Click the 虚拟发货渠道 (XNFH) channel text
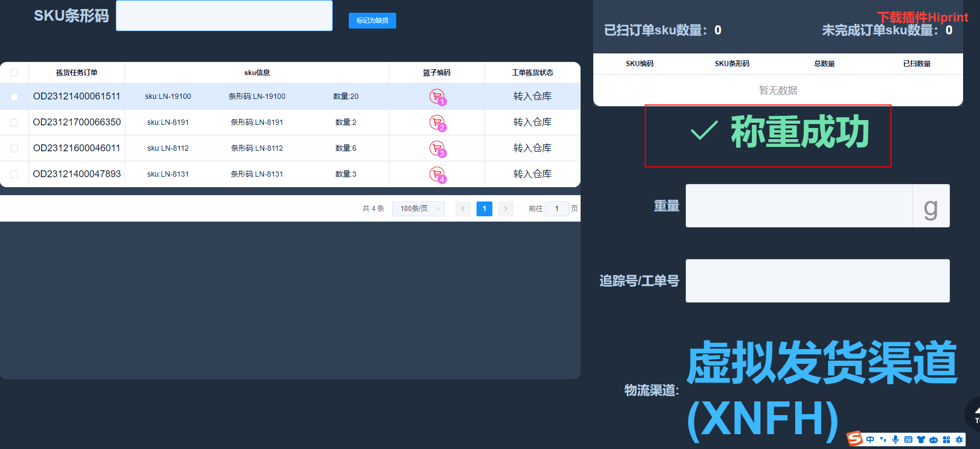 click(822, 391)
